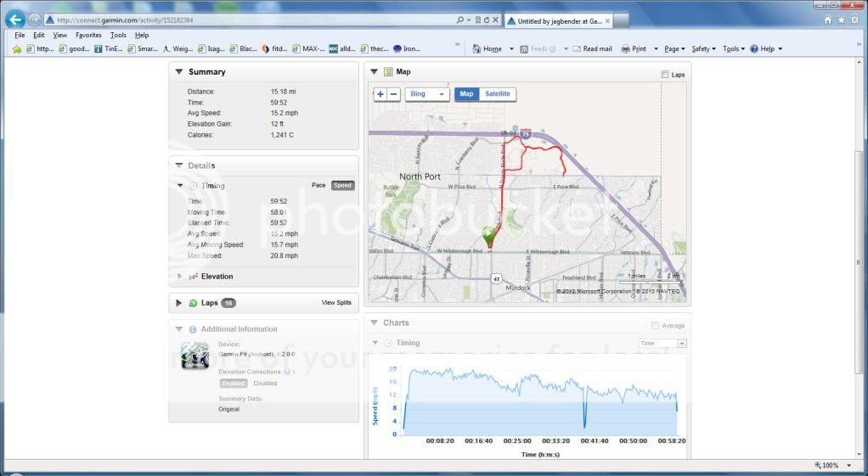Open the Bing map provider dropdown
This screenshot has width=868, height=476.
point(427,94)
